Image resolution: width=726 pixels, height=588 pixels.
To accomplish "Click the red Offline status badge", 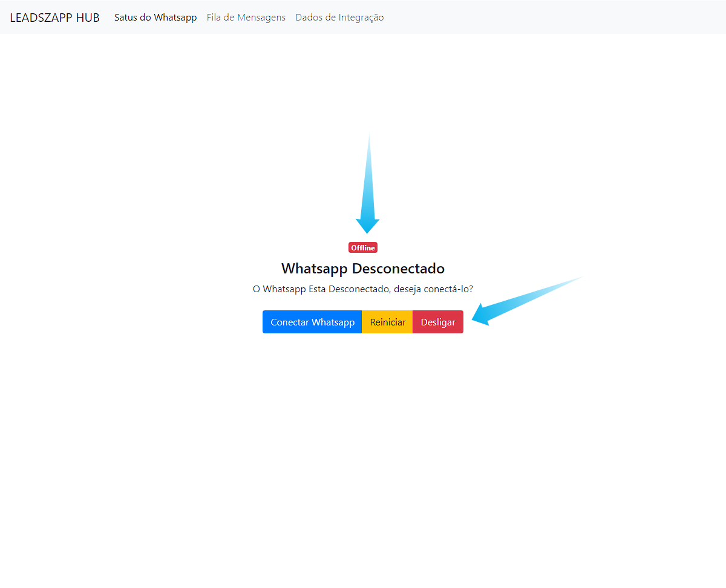I will coord(363,248).
